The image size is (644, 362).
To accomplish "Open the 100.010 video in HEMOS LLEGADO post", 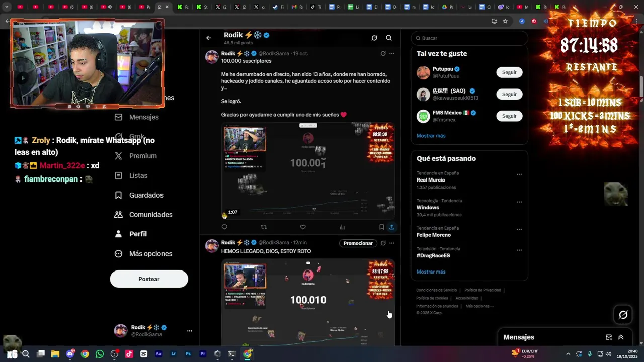I will click(x=308, y=303).
